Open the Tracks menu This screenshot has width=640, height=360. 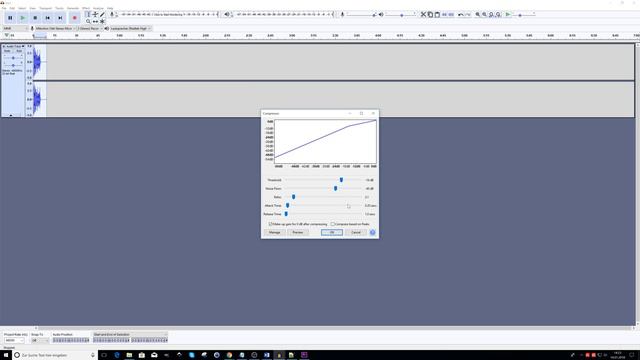point(60,8)
